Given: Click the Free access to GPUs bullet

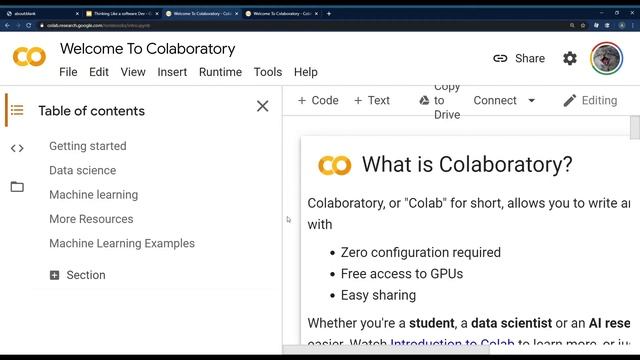Looking at the screenshot, I should pyautogui.click(x=402, y=274).
